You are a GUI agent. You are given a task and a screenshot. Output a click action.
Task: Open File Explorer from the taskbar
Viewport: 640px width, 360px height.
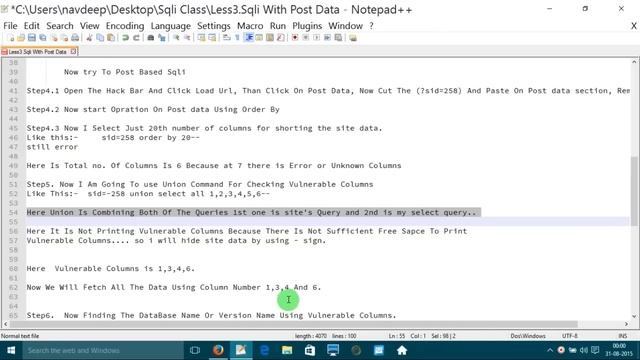(x=287, y=350)
